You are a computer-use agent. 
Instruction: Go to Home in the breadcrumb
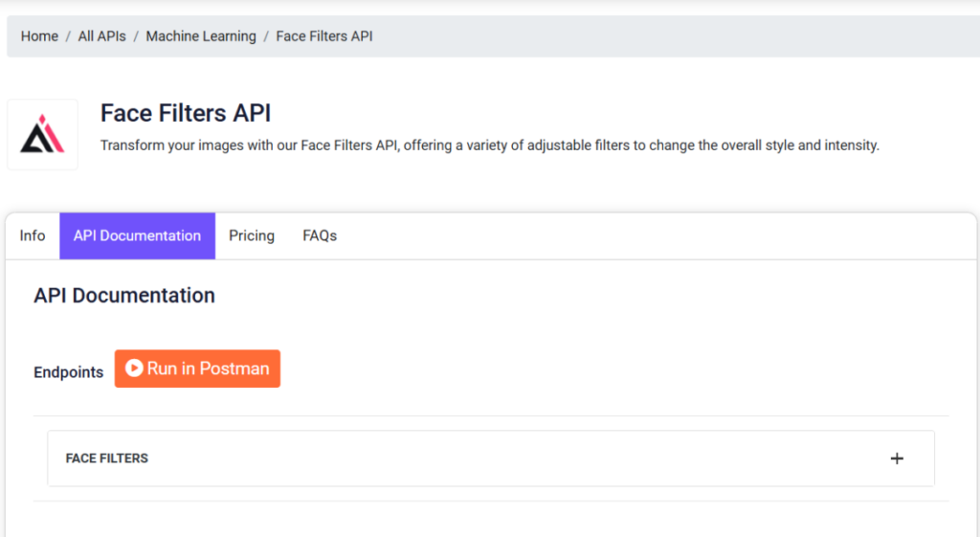pos(39,36)
